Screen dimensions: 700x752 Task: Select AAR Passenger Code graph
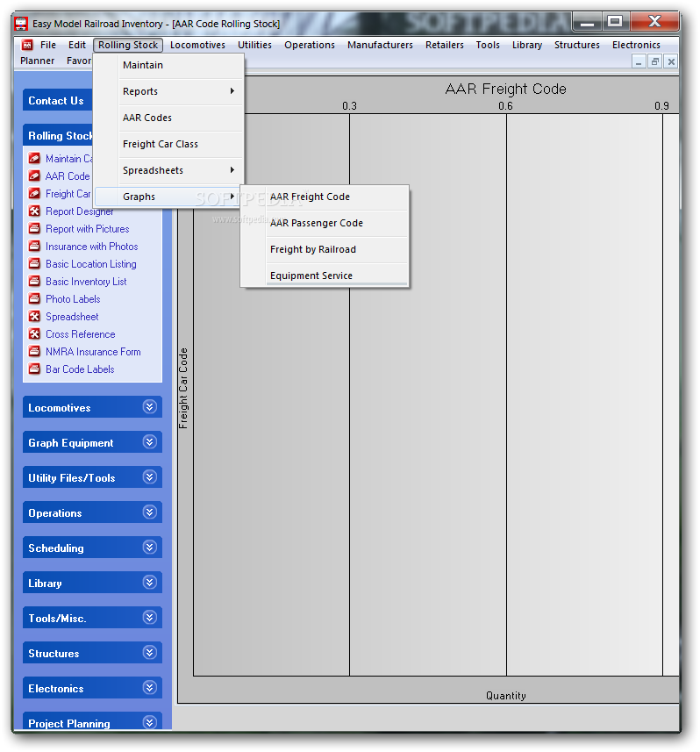click(x=325, y=223)
